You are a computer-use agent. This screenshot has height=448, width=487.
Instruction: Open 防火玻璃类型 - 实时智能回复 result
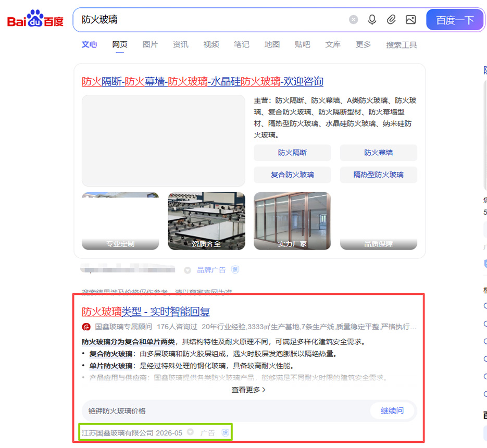[x=146, y=312]
